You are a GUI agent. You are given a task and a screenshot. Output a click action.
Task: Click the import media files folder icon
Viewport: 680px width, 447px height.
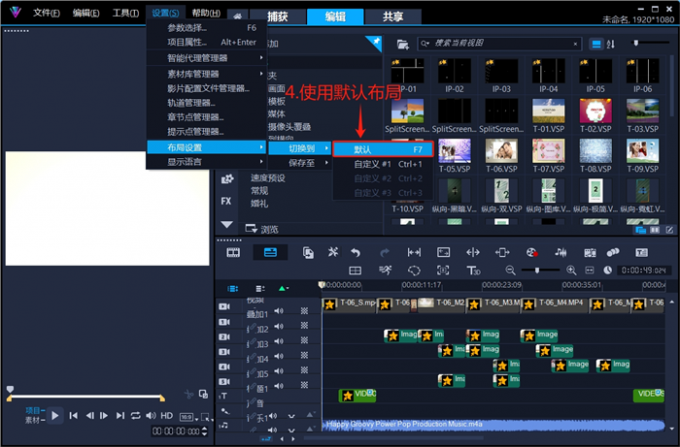[403, 44]
